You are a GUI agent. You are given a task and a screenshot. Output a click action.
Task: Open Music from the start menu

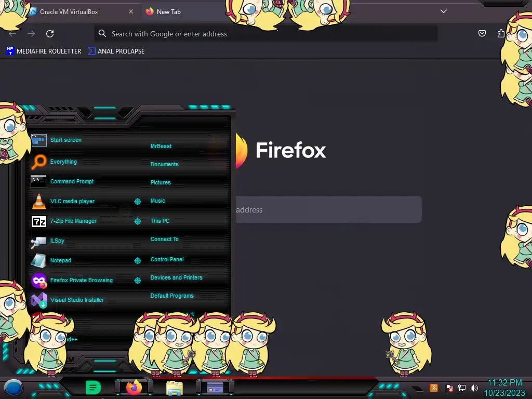(158, 201)
